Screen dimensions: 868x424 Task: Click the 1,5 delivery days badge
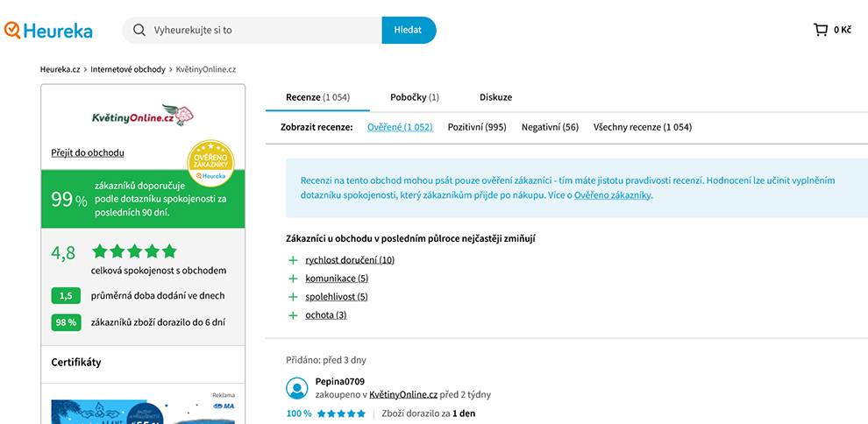(66, 296)
